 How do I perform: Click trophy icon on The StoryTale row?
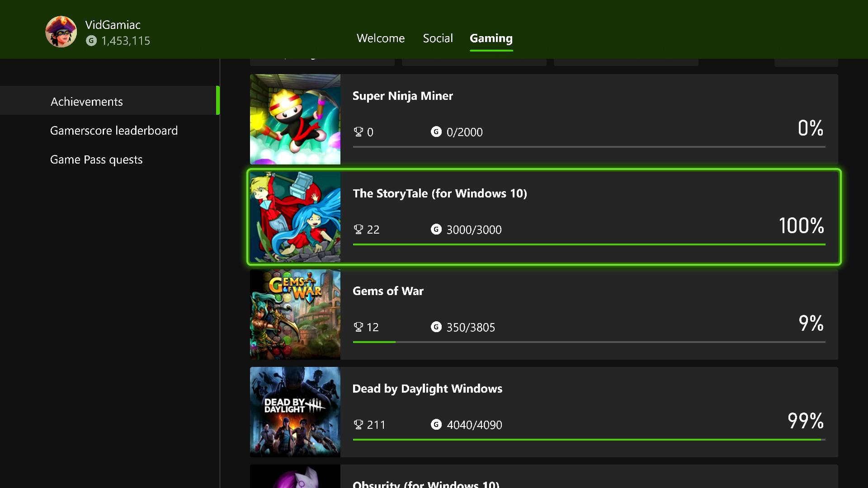tap(358, 230)
